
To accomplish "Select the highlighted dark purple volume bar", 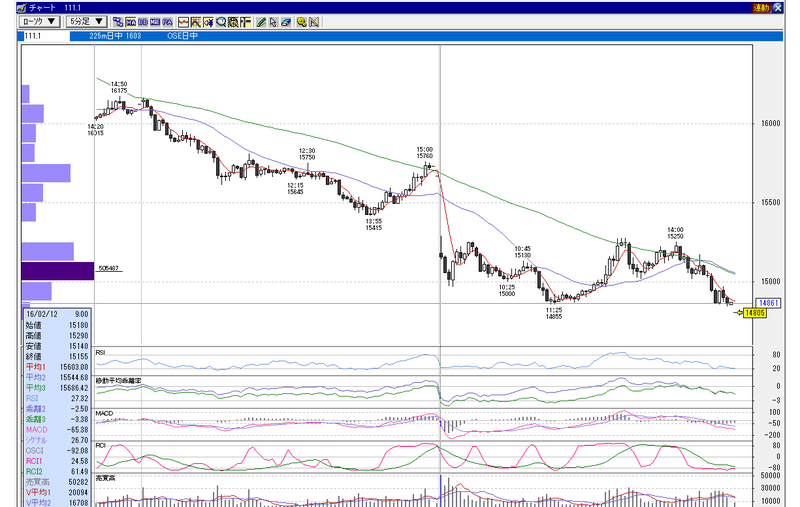I will point(58,271).
